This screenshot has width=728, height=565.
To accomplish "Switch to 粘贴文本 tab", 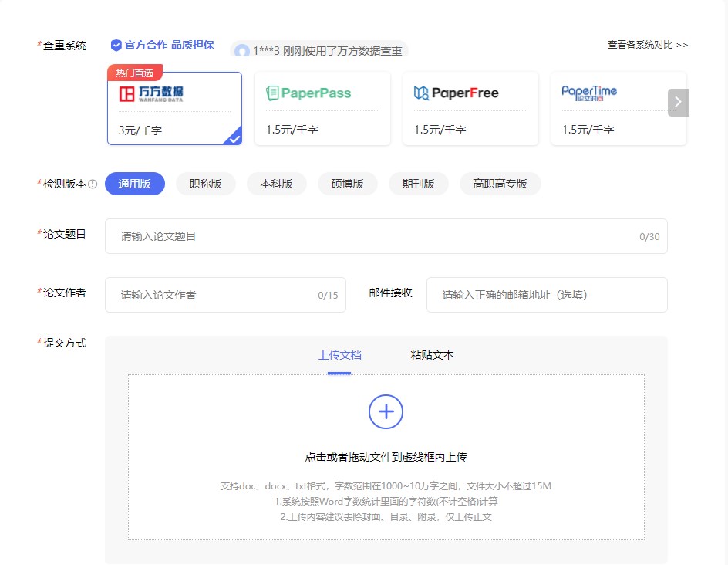I will tap(432, 356).
